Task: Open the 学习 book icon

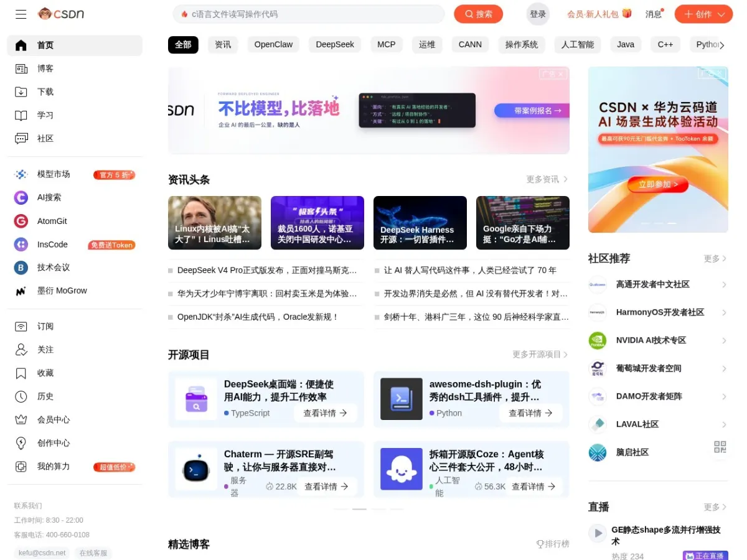Action: [x=21, y=115]
